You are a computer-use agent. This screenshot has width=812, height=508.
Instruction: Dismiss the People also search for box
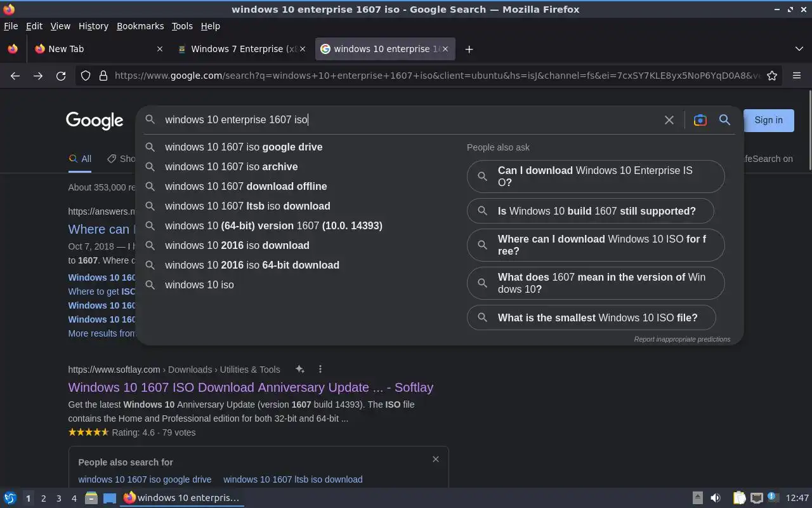click(435, 459)
